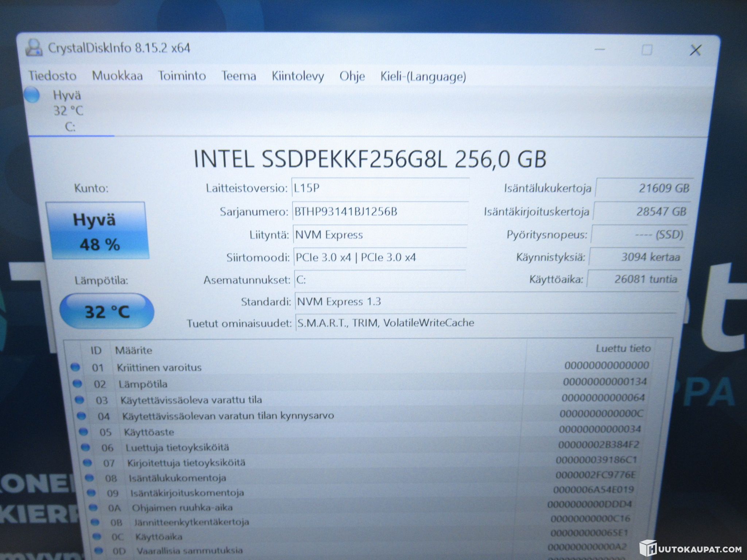Open the Ohje menu
The height and width of the screenshot is (560, 747).
[x=352, y=76]
